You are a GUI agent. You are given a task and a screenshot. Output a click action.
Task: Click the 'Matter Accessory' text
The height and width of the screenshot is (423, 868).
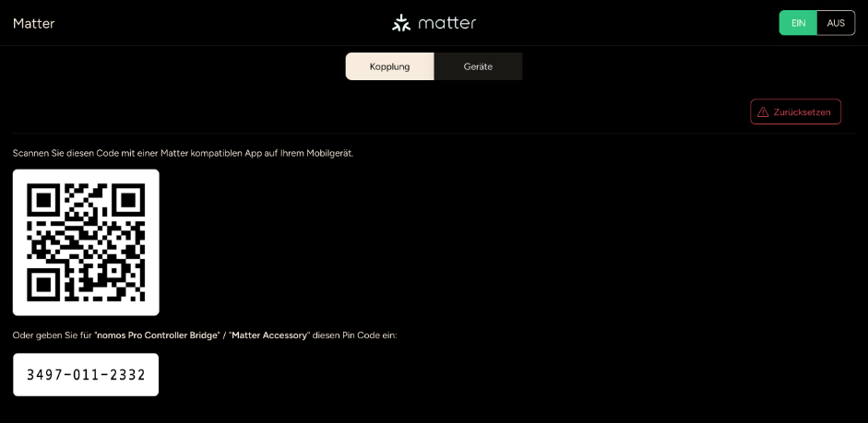pyautogui.click(x=269, y=335)
